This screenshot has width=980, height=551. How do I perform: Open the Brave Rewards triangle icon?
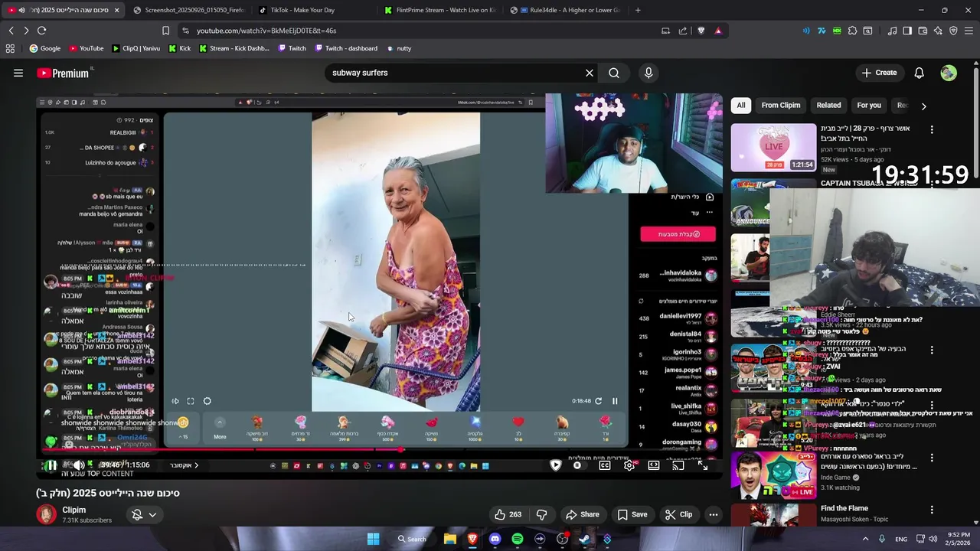click(718, 31)
